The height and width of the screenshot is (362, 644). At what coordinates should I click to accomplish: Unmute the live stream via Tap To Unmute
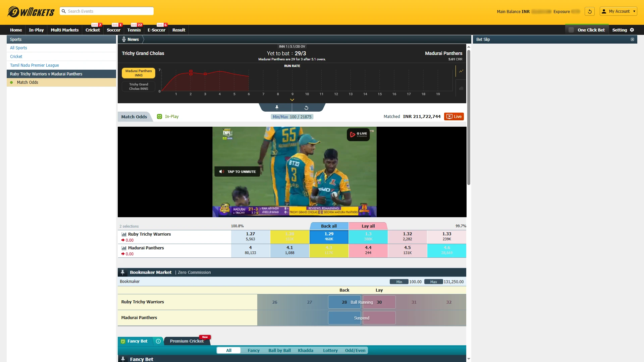pos(237,171)
